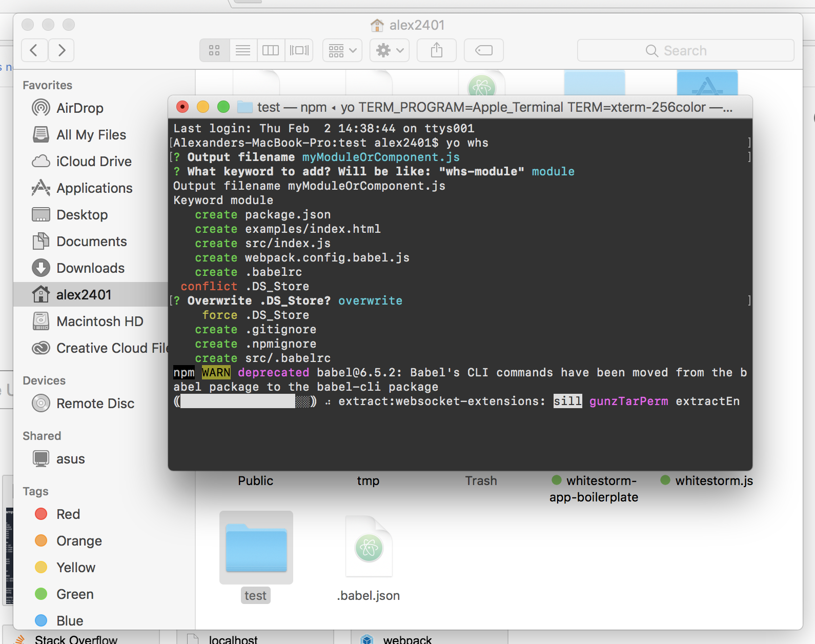The height and width of the screenshot is (644, 815).
Task: Switch Finder to cover flow view
Action: click(299, 50)
